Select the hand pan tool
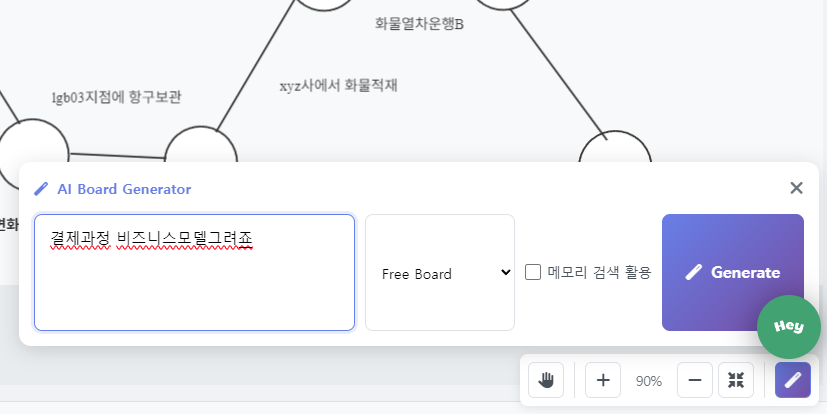The height and width of the screenshot is (414, 827). point(546,380)
